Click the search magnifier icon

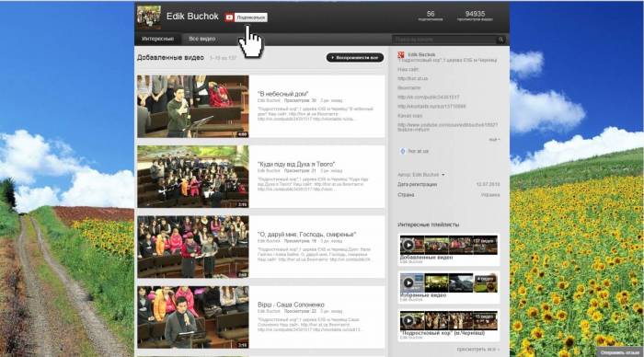click(500, 40)
